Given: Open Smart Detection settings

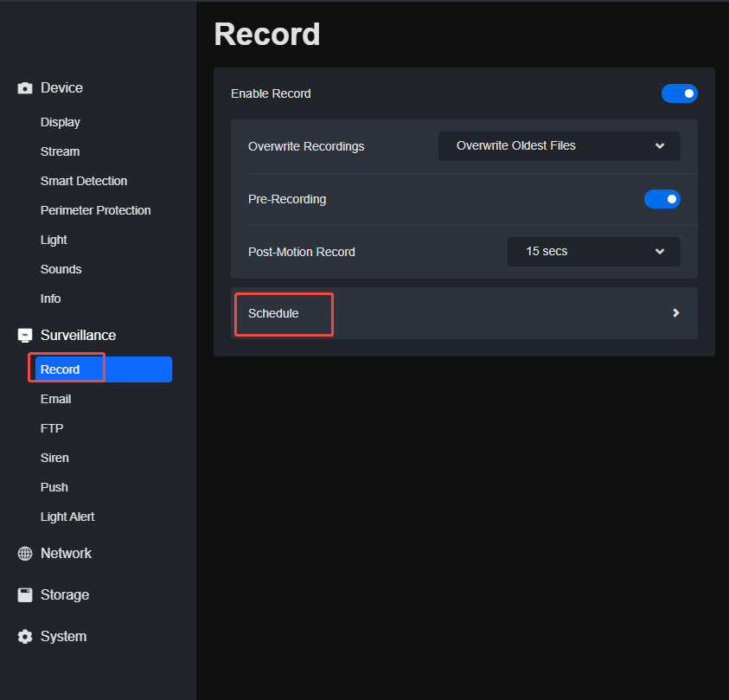Looking at the screenshot, I should coord(84,181).
